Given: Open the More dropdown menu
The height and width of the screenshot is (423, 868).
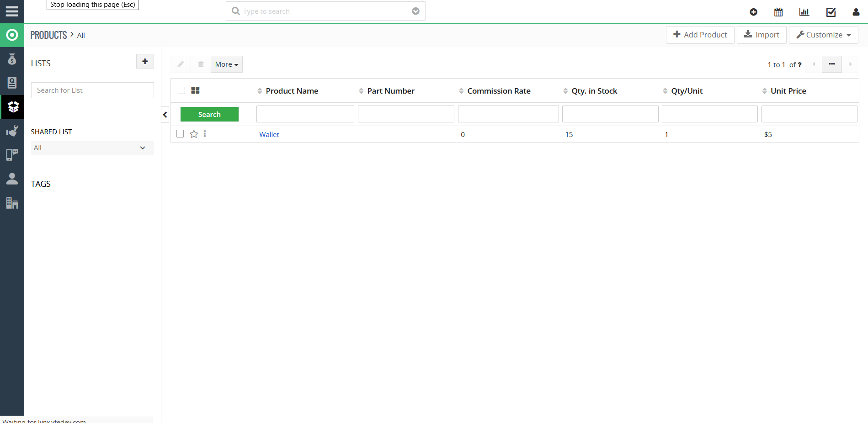Looking at the screenshot, I should (x=227, y=64).
